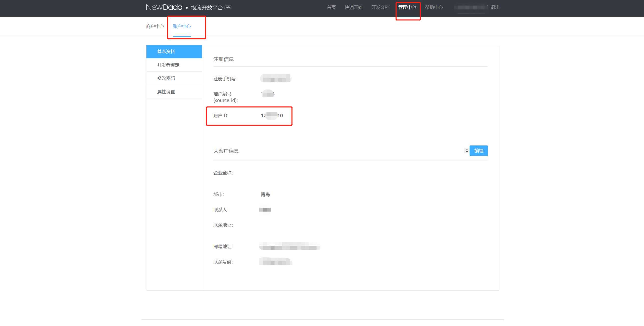Click the 联系人 label
Screen dimensions: 644x326
[x=221, y=210]
